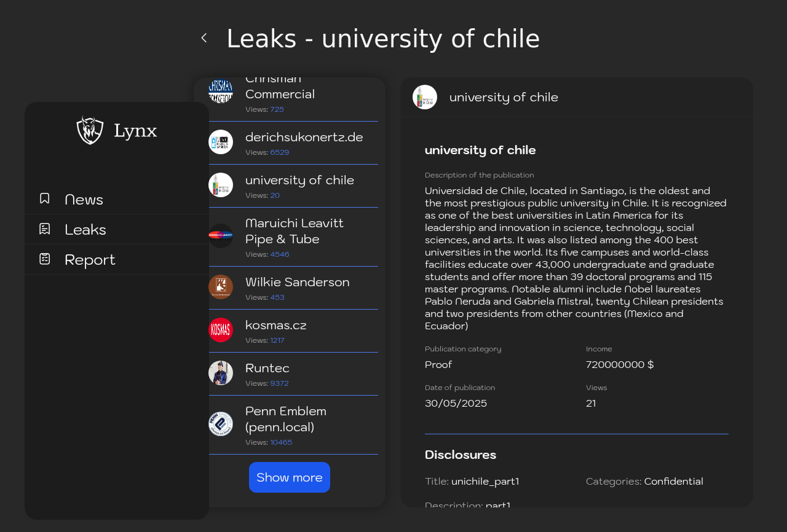Screen dimensions: 787x532
Task: Click the Lynx brand name
Action: pyautogui.click(x=135, y=131)
